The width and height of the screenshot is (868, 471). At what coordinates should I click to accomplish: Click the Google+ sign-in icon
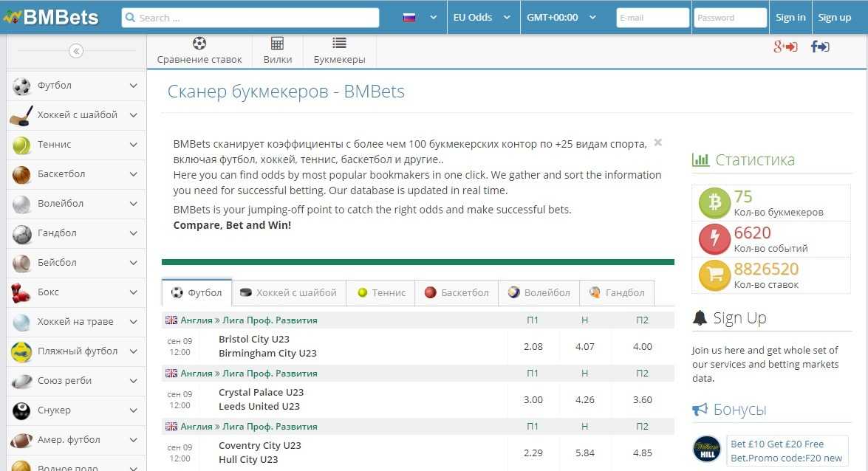coord(785,47)
